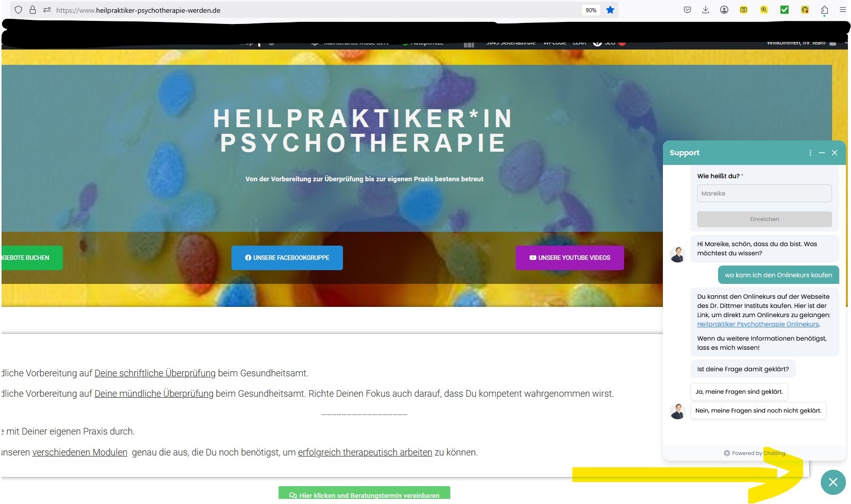Open the 'Powered by Chatling' link
Image resolution: width=851 pixels, height=504 pixels.
click(x=754, y=453)
